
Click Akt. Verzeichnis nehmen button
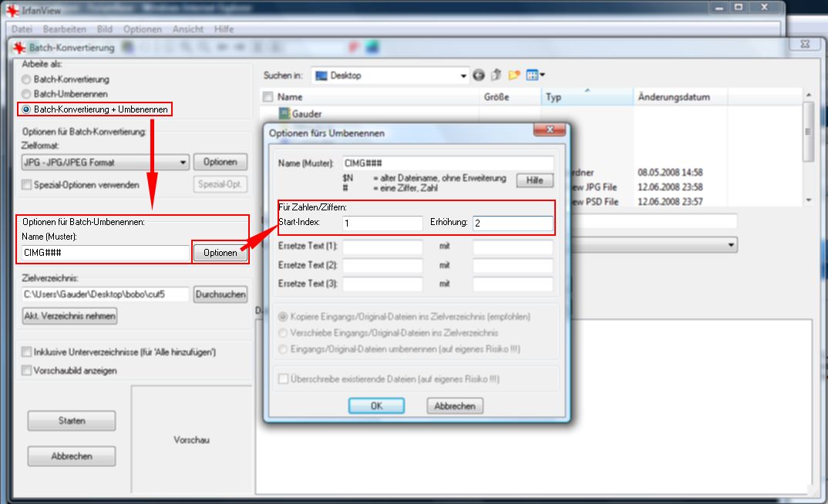69,316
